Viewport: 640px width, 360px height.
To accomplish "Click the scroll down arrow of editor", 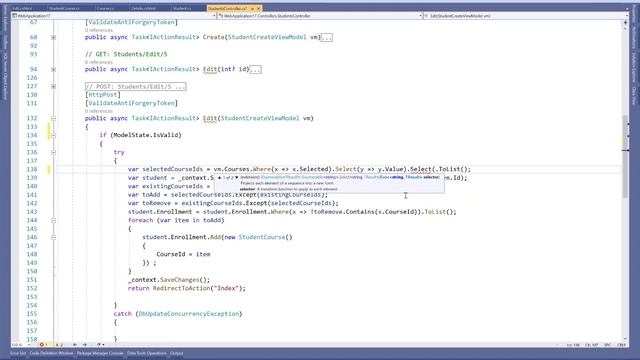I will [x=625, y=339].
